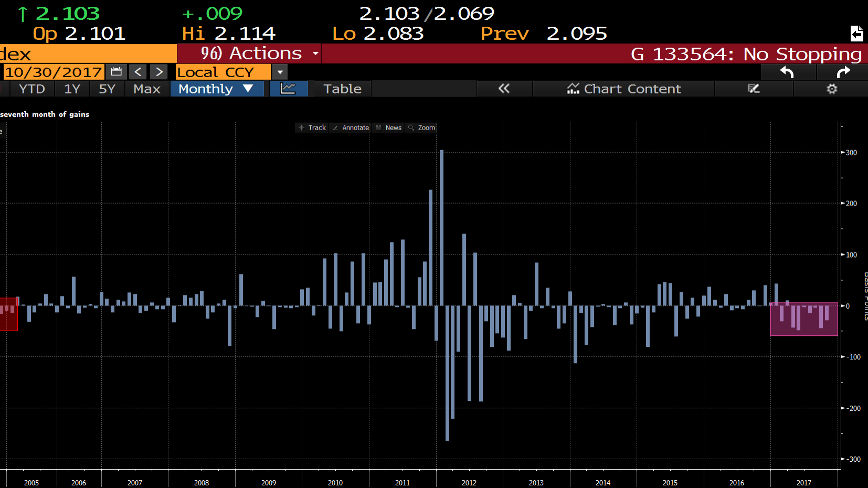Toggle the Annotate mode
Screen dimensions: 868x488
click(x=351, y=128)
